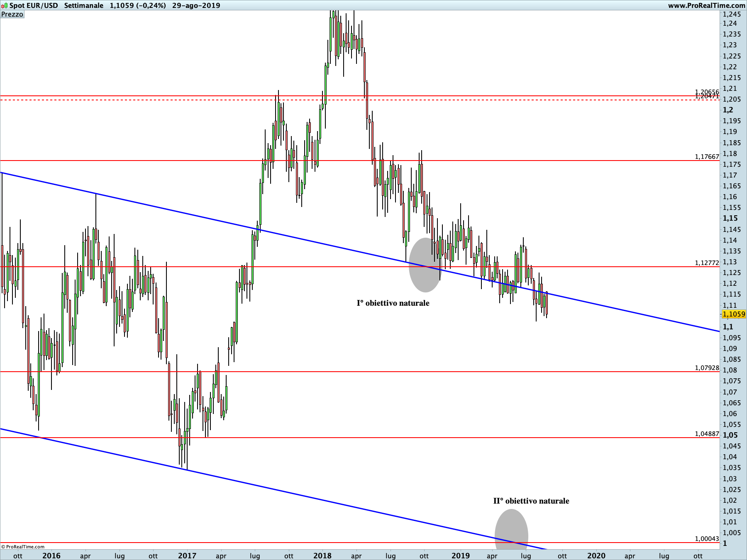Click the 1,20471 dashed line label
The height and width of the screenshot is (560, 747).
707,96
